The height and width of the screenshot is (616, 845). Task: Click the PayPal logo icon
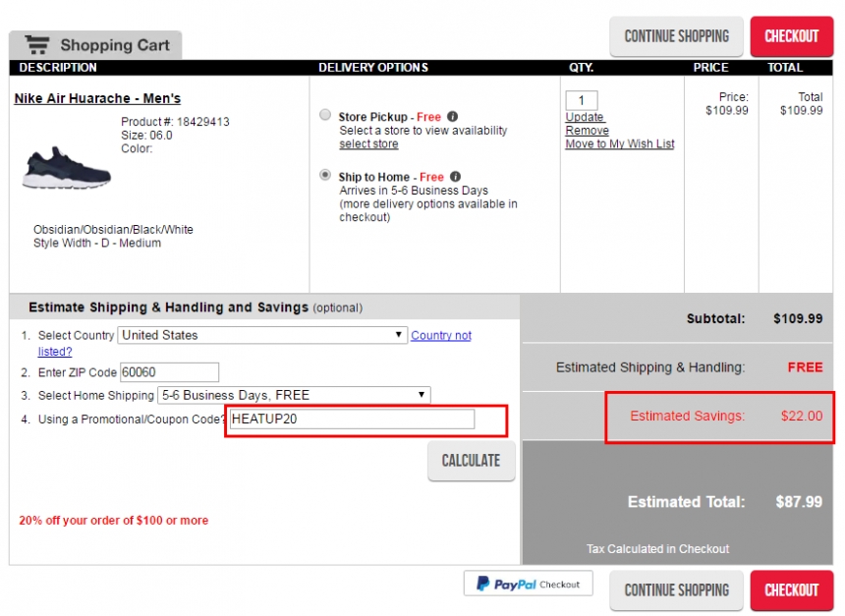tap(482, 584)
